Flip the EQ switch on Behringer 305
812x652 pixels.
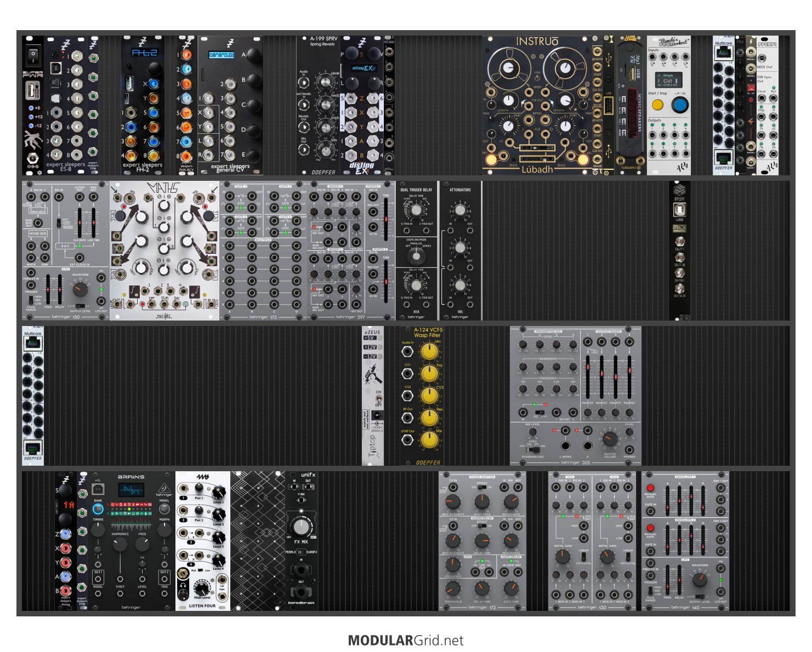[x=540, y=412]
